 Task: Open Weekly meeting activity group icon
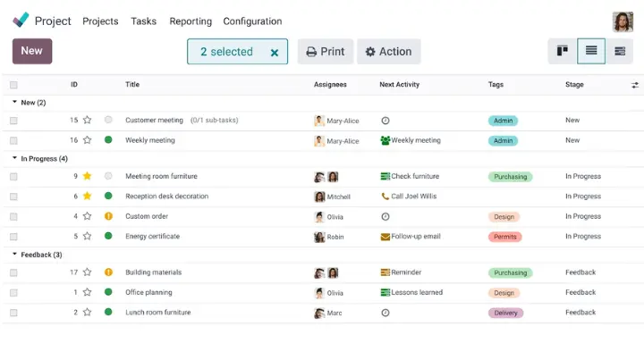click(x=386, y=140)
